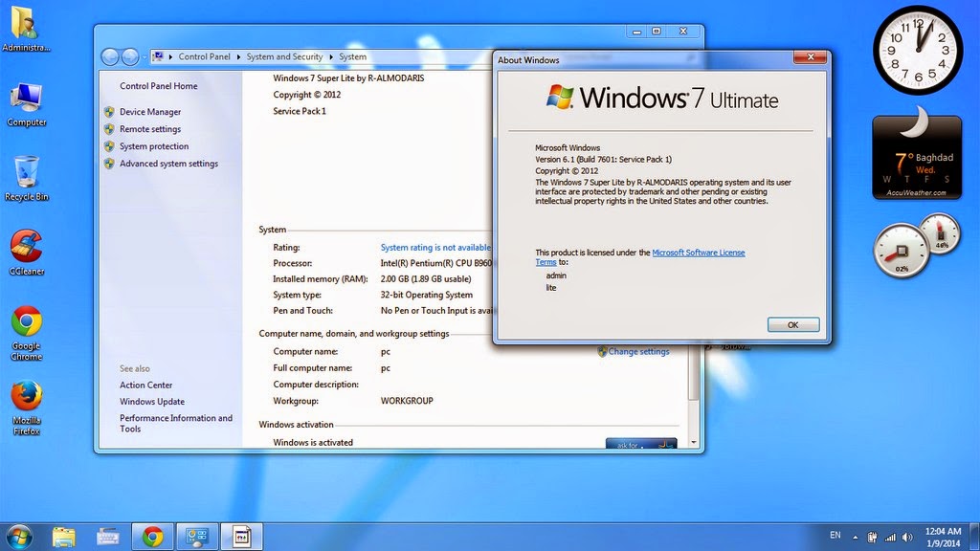
Task: Open Windows Explorer from the taskbar
Action: 64,537
